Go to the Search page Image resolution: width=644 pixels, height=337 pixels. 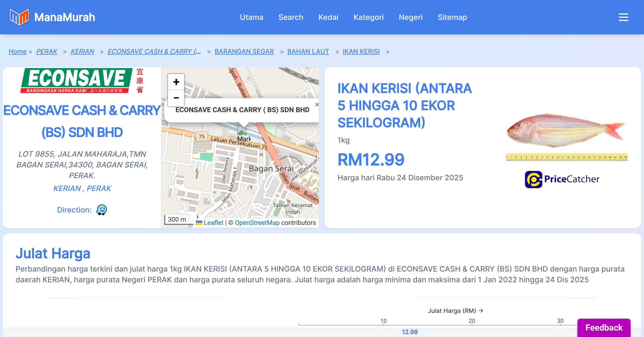(291, 17)
